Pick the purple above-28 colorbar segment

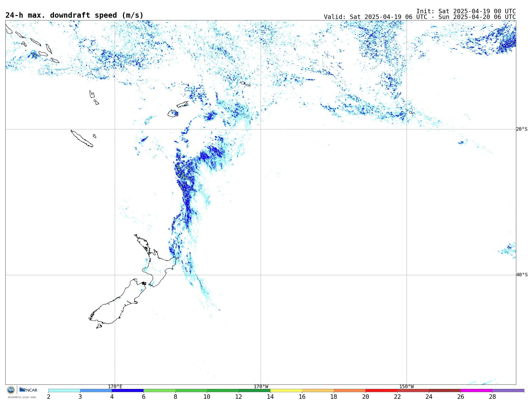click(x=508, y=391)
